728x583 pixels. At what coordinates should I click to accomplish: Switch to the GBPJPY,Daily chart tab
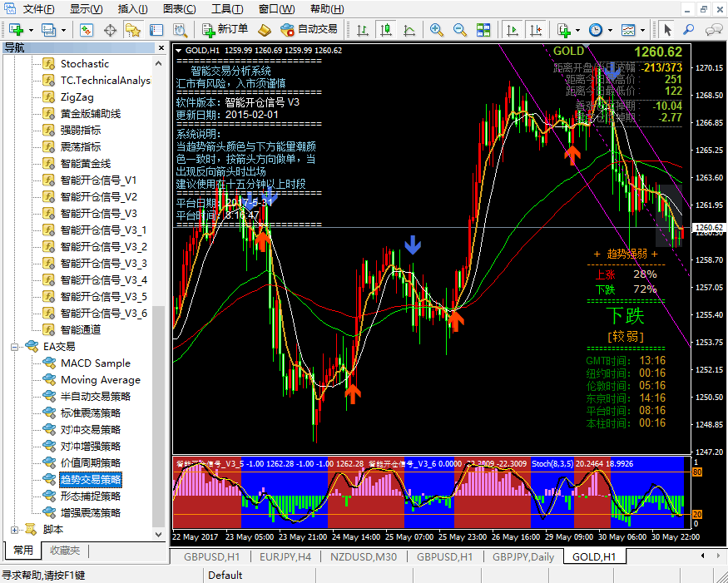click(x=521, y=556)
